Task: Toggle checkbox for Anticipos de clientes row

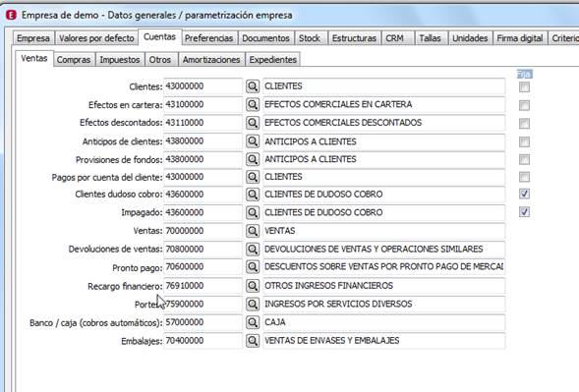Action: pyautogui.click(x=524, y=141)
